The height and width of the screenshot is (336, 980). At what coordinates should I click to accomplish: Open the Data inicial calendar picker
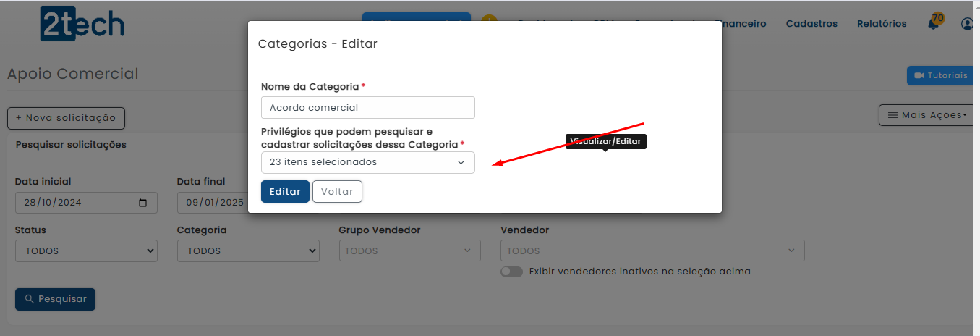pos(143,203)
